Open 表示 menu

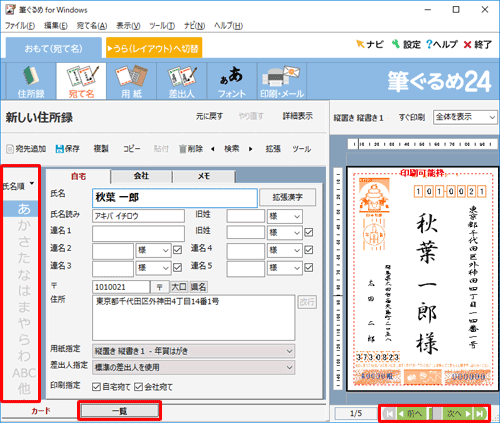[x=128, y=26]
